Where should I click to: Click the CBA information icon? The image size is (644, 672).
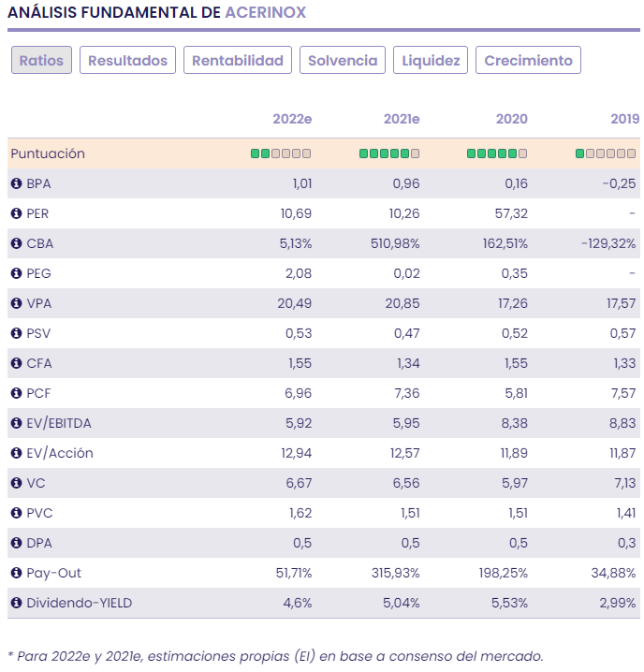16,244
